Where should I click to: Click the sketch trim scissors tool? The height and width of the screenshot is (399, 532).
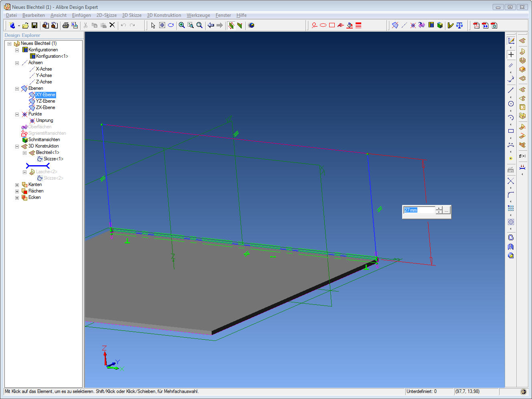(x=511, y=181)
